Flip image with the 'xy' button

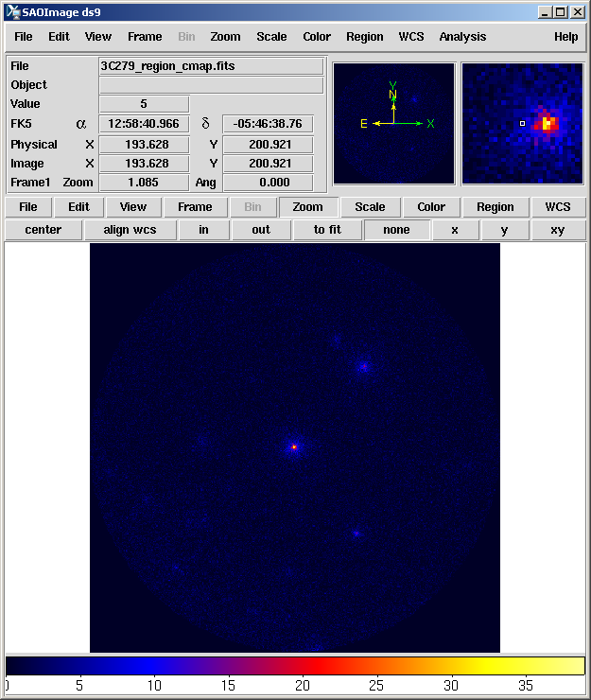click(x=558, y=230)
